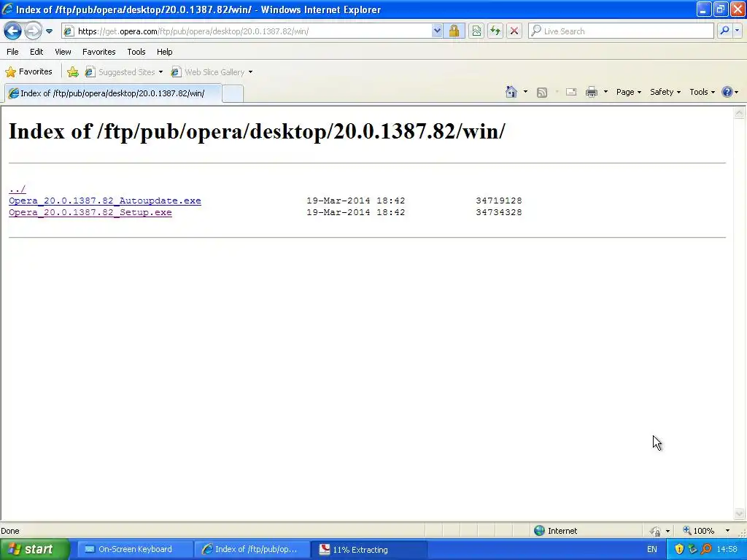Expand the Home button dropdown arrow
The image size is (747, 560).
(x=525, y=92)
